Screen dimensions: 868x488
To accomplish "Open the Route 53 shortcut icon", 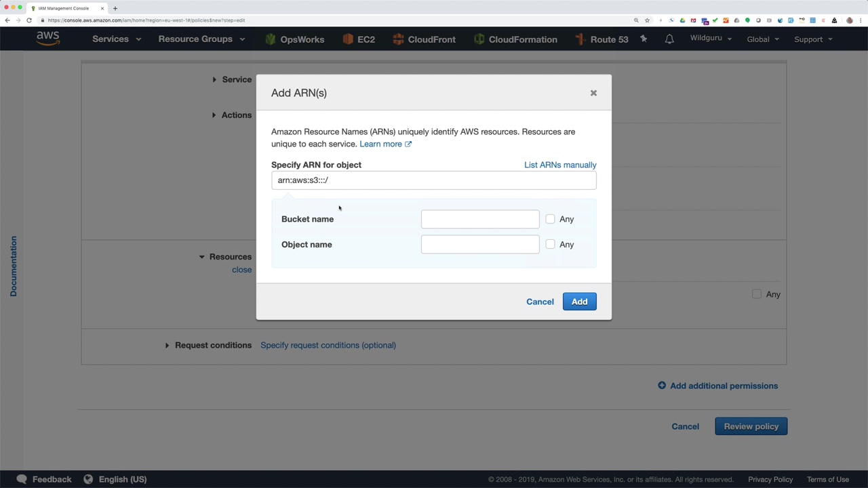I will [x=580, y=39].
